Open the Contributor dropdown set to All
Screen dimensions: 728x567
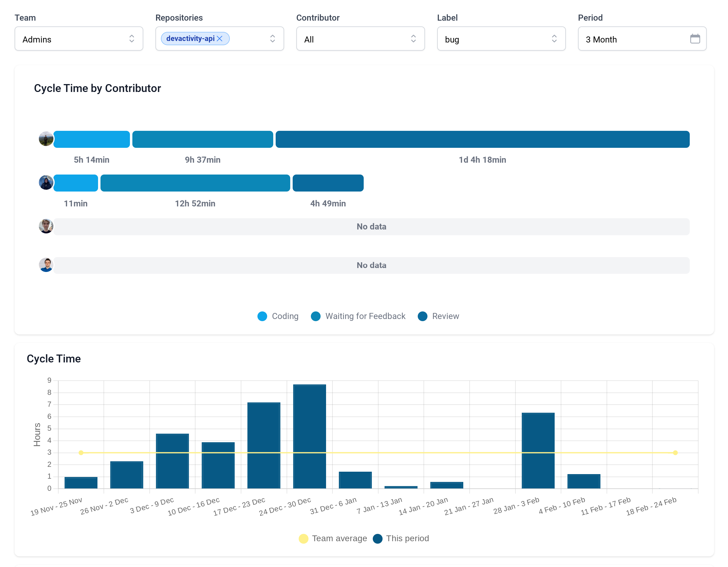pyautogui.click(x=360, y=39)
